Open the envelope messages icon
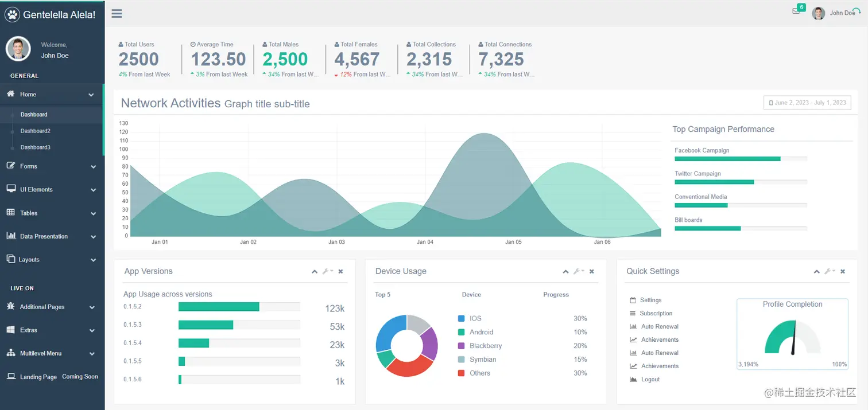The height and width of the screenshot is (410, 868). coord(796,11)
